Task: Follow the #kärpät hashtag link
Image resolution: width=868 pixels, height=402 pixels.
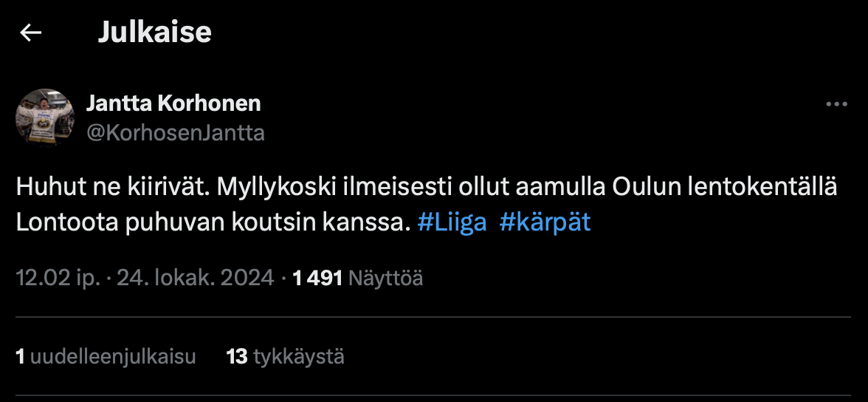Action: click(545, 223)
